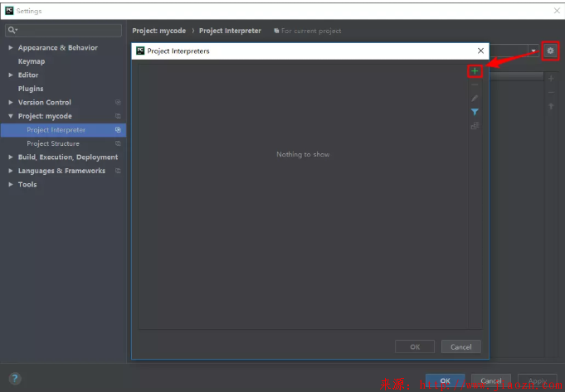Image resolution: width=565 pixels, height=392 pixels.
Task: Select Project Structure in sidebar
Action: tap(53, 143)
